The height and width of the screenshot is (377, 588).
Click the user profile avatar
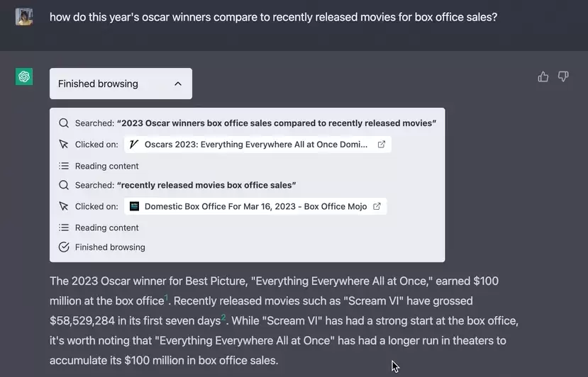(24, 17)
